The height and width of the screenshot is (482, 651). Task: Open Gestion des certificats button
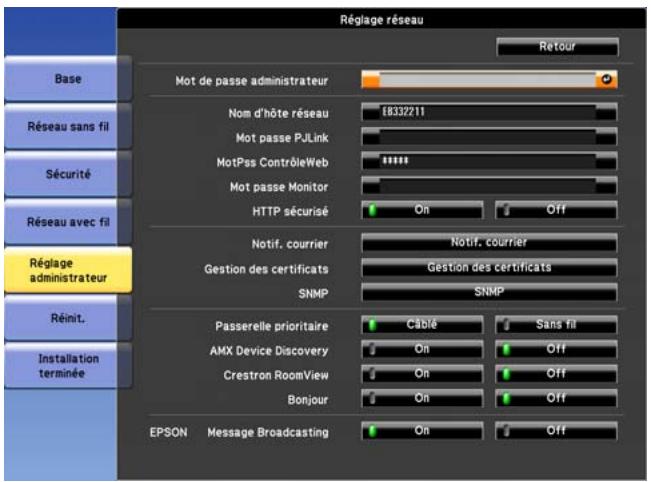pos(489,267)
